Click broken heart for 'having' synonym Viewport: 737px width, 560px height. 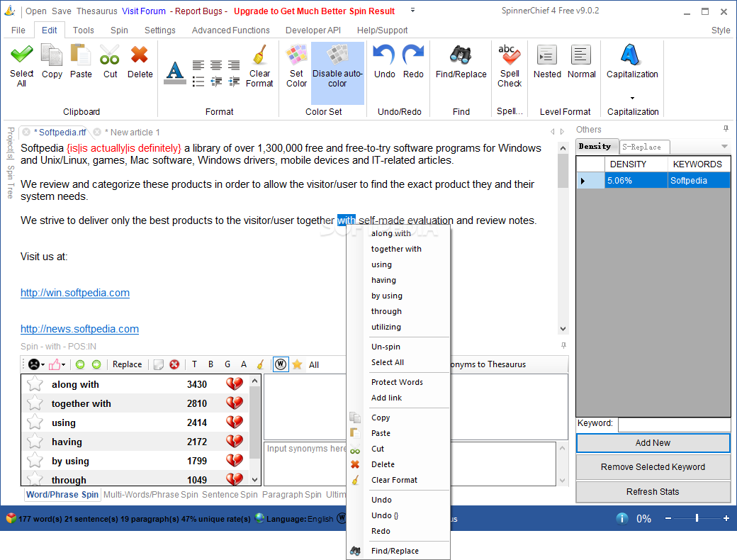pos(235,442)
